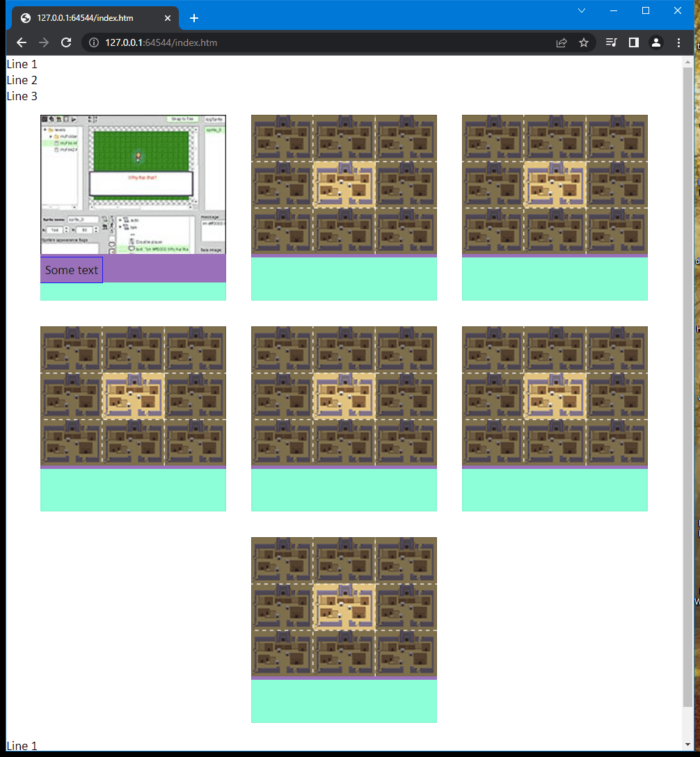View site information icon in address bar
Viewport: 700px width, 757px height.
point(95,42)
